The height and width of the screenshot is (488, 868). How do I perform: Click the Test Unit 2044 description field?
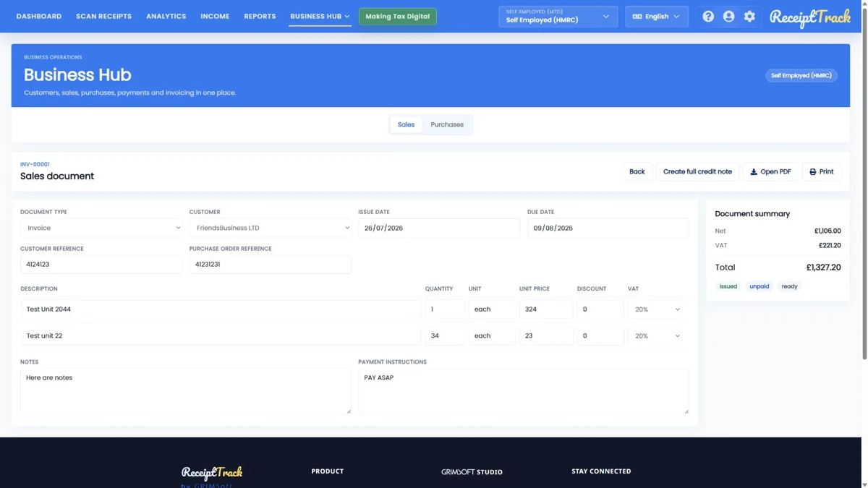click(221, 309)
